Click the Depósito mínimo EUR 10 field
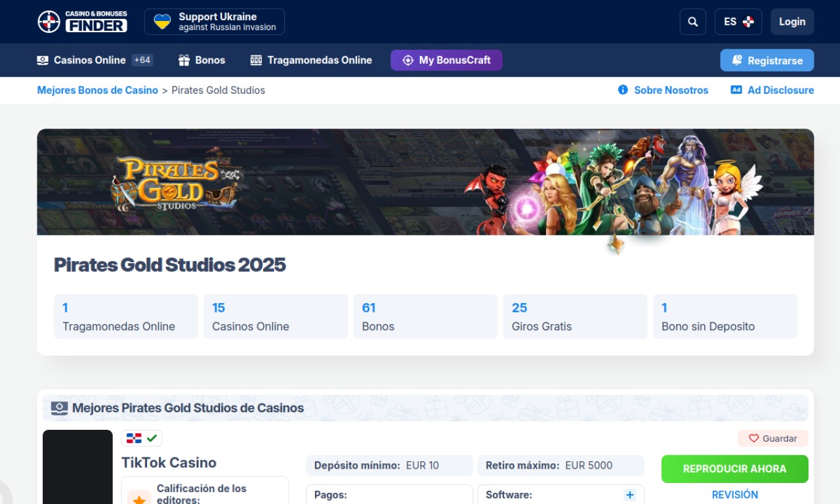Screen dimensions: 840x504 click(x=389, y=466)
